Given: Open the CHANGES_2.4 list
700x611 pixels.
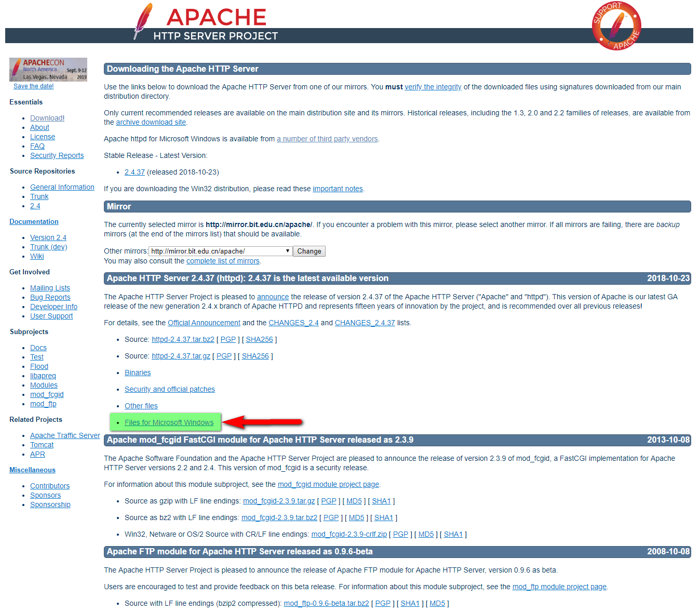Looking at the screenshot, I should (293, 323).
